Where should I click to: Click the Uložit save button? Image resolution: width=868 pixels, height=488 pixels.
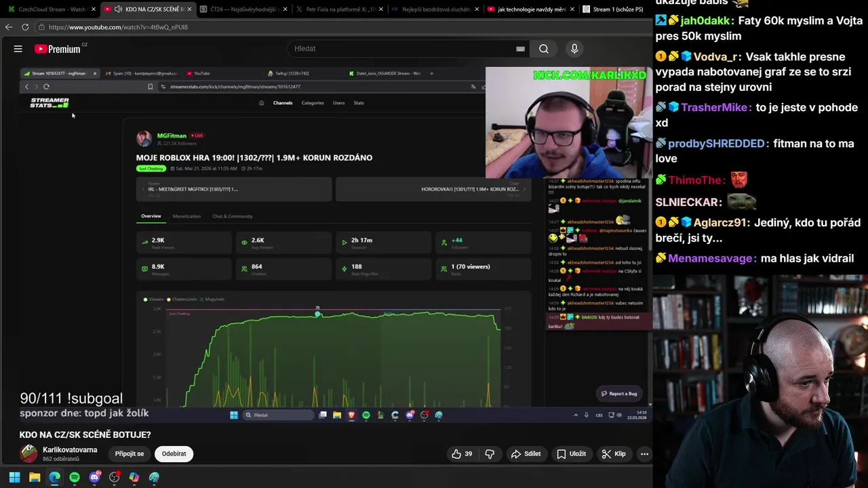tap(571, 454)
